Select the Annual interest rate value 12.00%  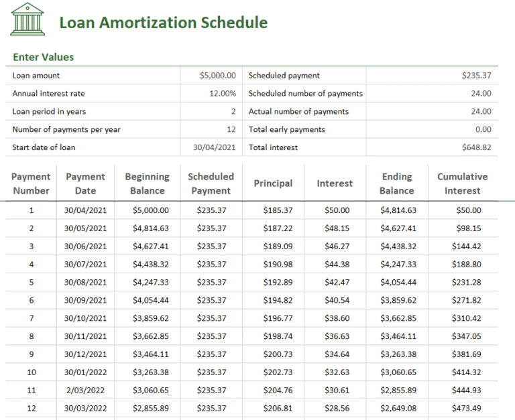click(x=222, y=94)
